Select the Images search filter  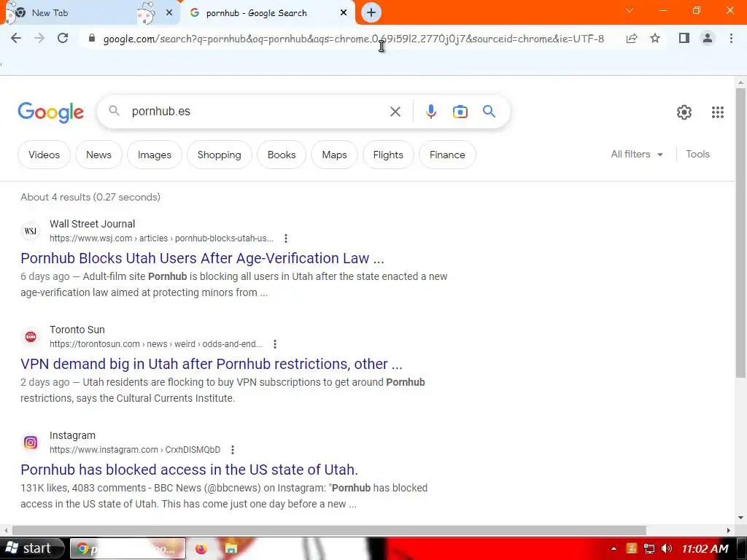pos(155,155)
